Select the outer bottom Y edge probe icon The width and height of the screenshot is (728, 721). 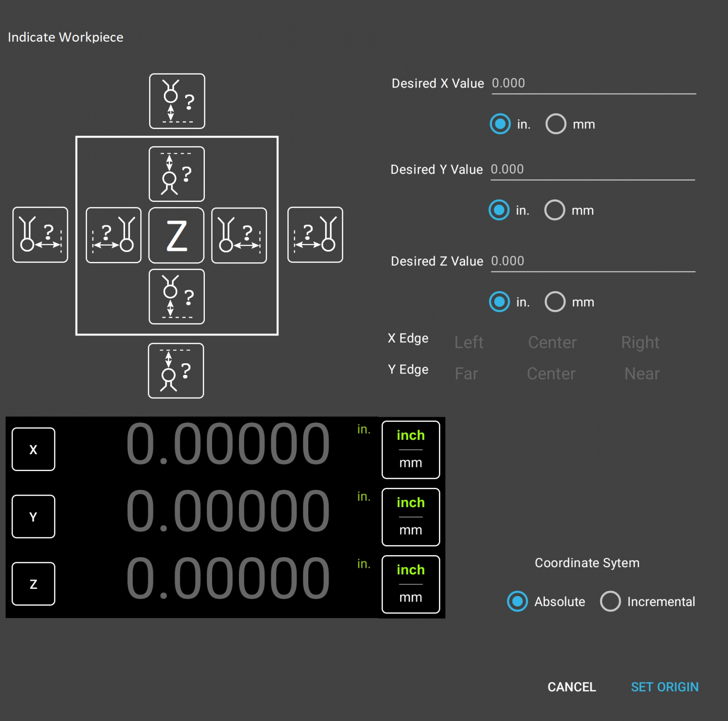coord(176,371)
